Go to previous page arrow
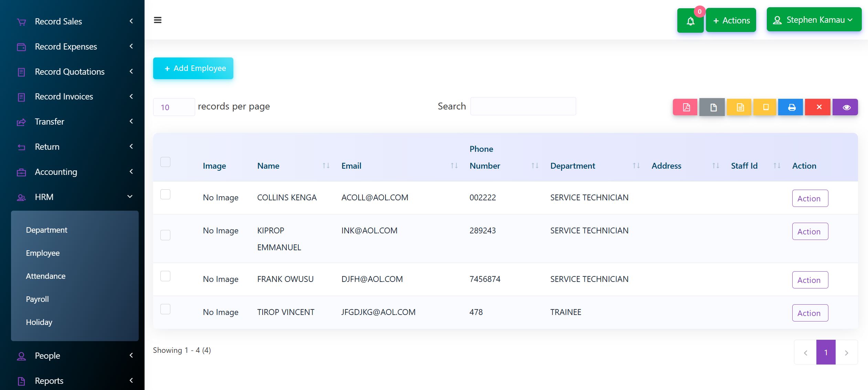The image size is (868, 390). tap(805, 352)
